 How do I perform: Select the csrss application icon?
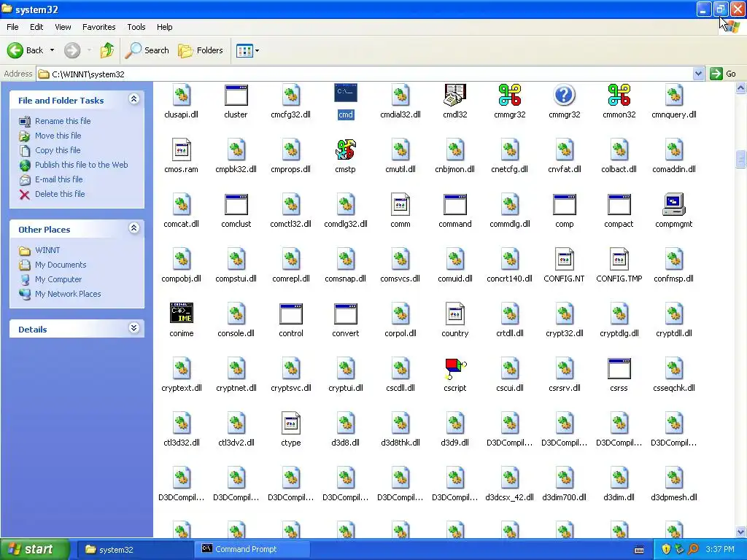619,368
